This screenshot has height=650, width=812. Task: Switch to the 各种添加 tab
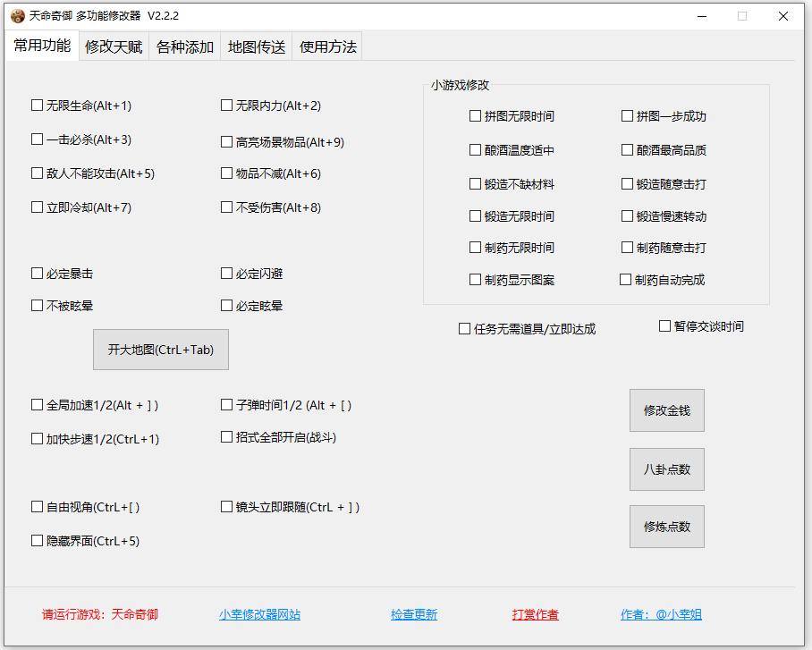(x=184, y=46)
